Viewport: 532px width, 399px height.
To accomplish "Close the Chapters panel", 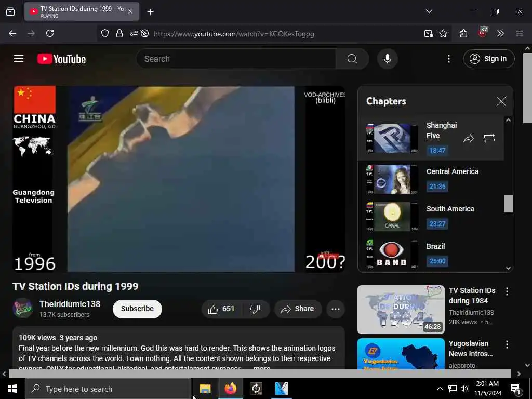I will click(x=501, y=101).
